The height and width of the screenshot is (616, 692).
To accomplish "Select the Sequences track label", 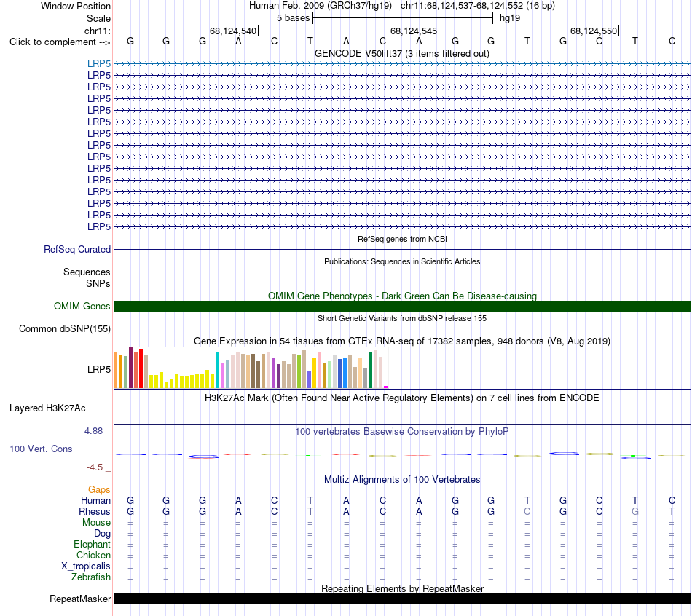I will click(x=87, y=272).
